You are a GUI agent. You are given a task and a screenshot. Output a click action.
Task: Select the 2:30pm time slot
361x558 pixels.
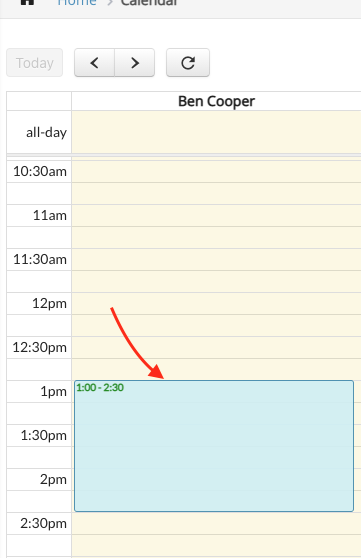(x=216, y=523)
